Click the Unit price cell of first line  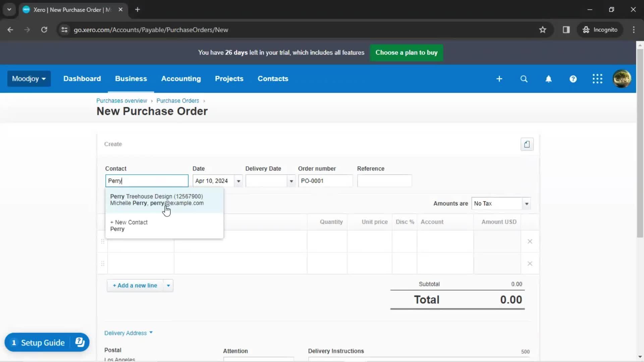pyautogui.click(x=369, y=241)
